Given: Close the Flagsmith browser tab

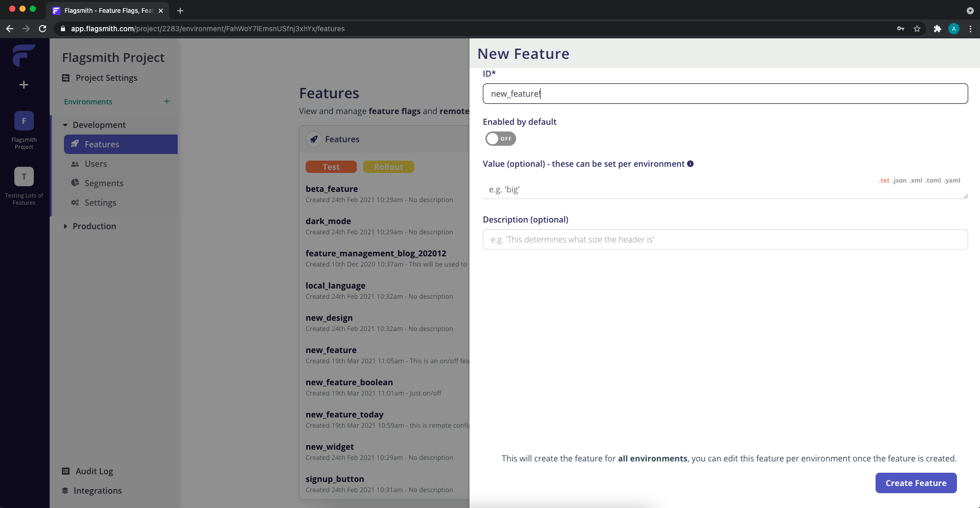Looking at the screenshot, I should (161, 10).
